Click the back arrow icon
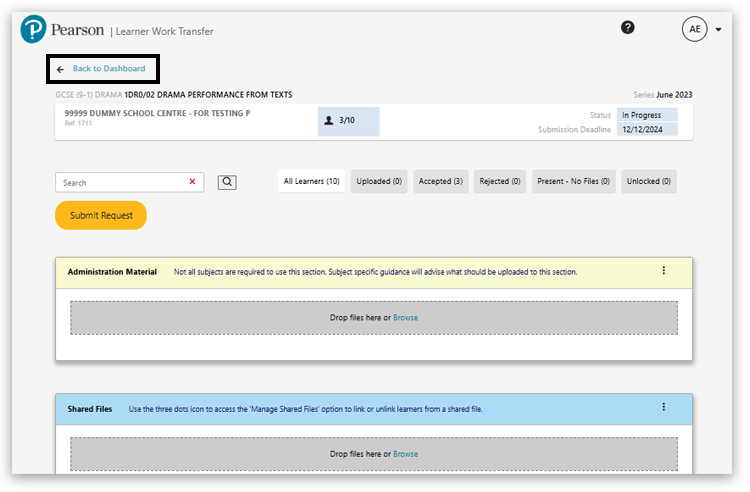750x492 pixels. coord(60,69)
